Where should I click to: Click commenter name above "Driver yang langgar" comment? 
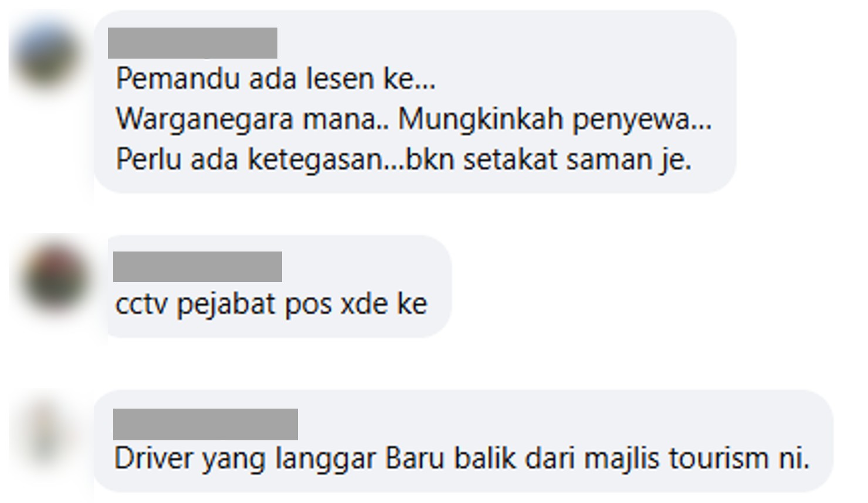click(205, 424)
